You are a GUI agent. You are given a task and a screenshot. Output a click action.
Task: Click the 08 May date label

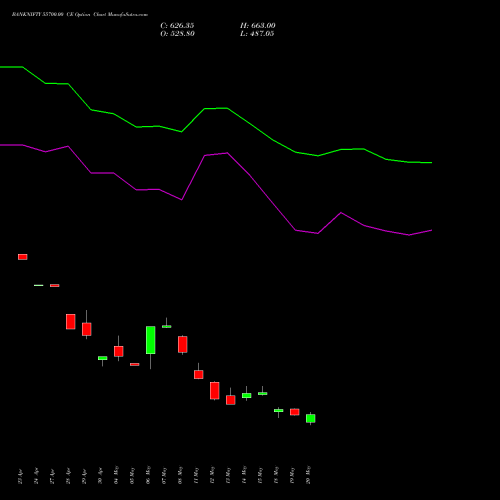coord(180,475)
